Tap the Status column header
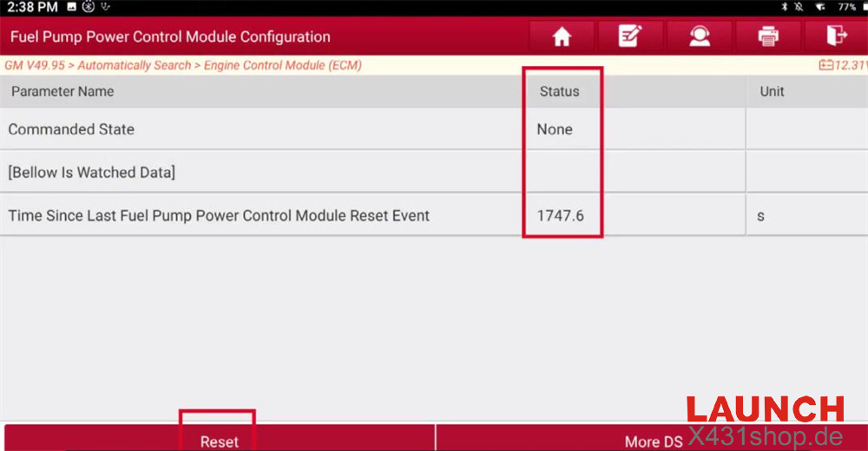 (x=559, y=91)
